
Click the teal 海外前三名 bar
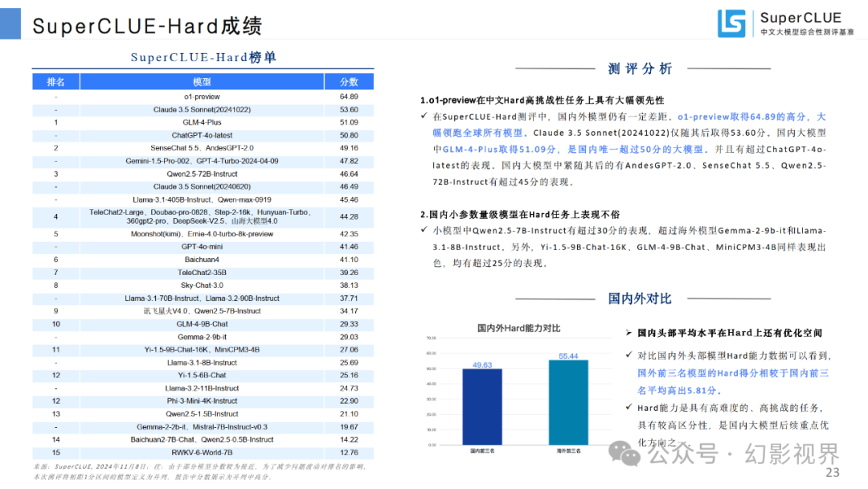point(568,403)
